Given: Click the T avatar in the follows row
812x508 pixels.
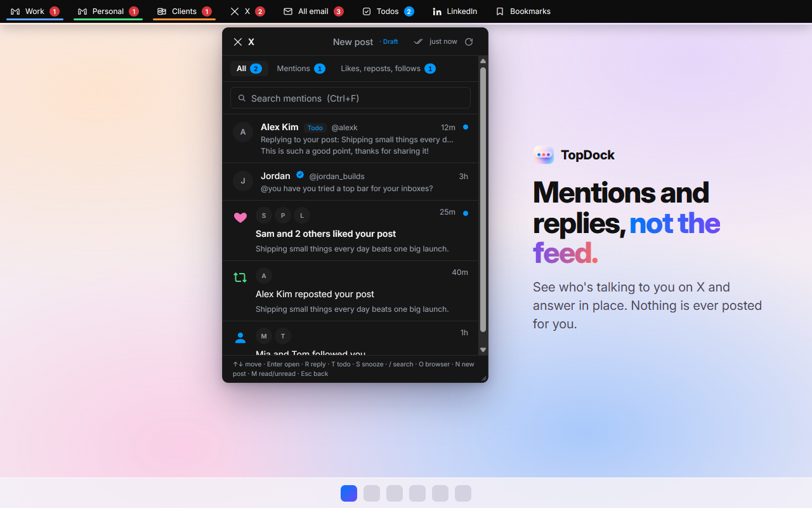Looking at the screenshot, I should tap(283, 336).
